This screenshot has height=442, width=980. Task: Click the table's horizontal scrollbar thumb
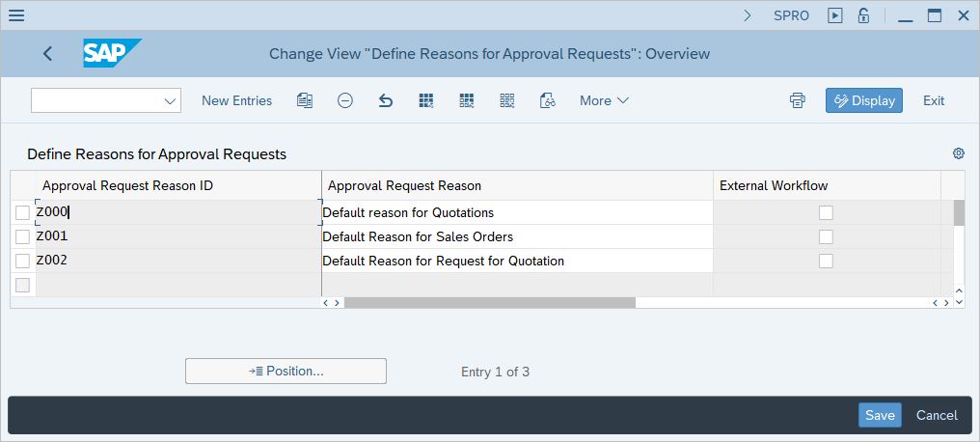pos(489,303)
